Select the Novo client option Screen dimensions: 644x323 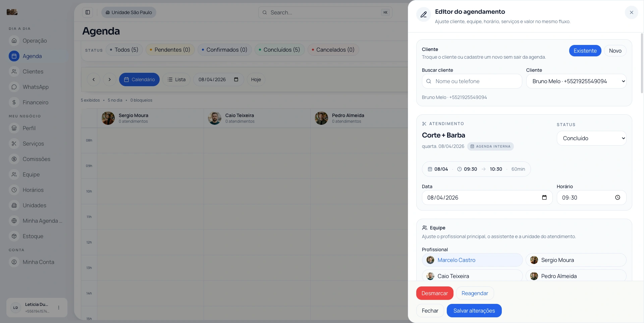point(615,51)
